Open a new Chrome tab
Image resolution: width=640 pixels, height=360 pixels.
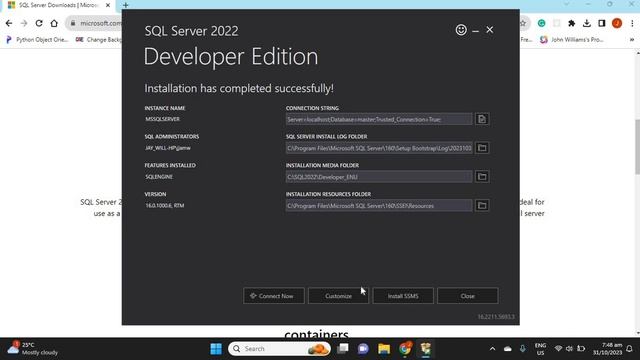tap(126, 5)
